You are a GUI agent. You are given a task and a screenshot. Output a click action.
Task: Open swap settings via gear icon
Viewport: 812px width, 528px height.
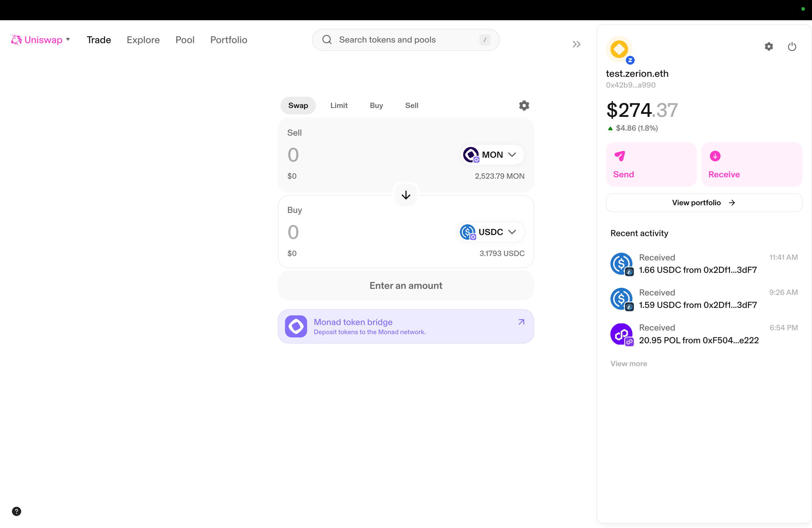pyautogui.click(x=524, y=105)
